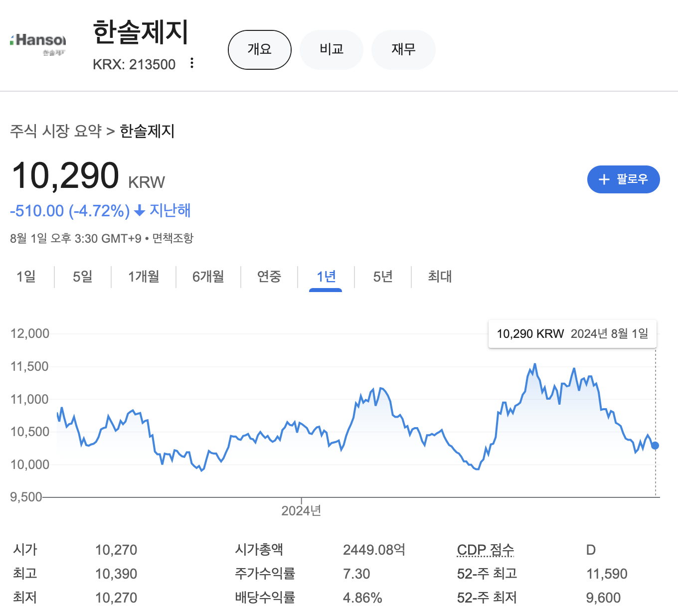Click the 시가총액 label
The width and height of the screenshot is (678, 616).
(x=259, y=550)
